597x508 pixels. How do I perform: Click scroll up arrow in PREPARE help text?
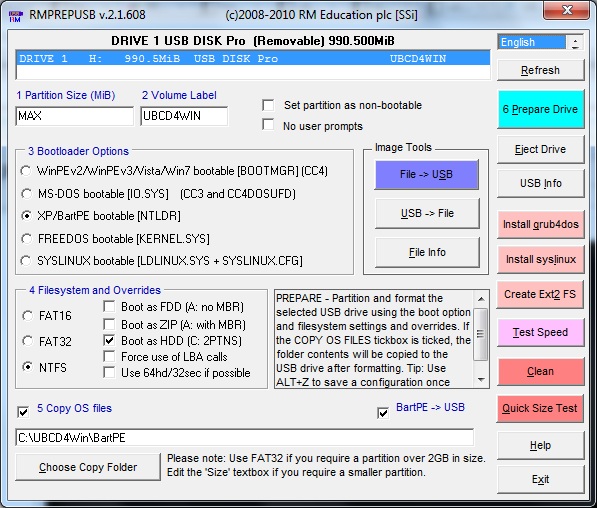point(481,299)
